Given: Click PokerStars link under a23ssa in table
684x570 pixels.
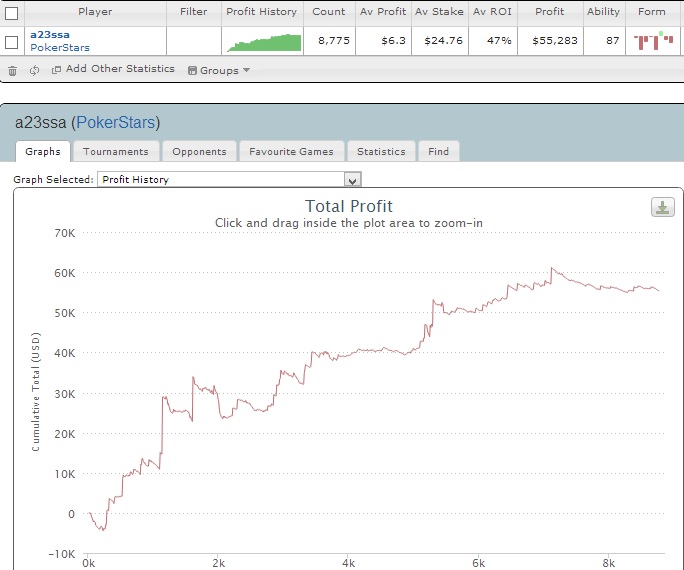Looking at the screenshot, I should (x=60, y=48).
